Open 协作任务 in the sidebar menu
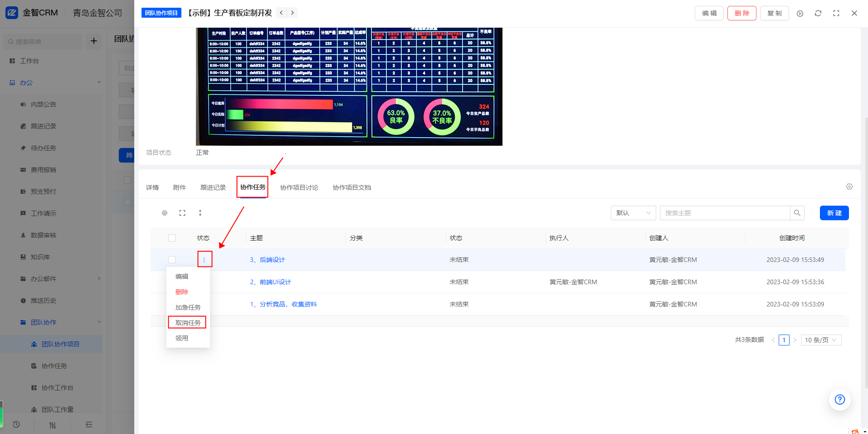The height and width of the screenshot is (434, 868). [x=54, y=366]
